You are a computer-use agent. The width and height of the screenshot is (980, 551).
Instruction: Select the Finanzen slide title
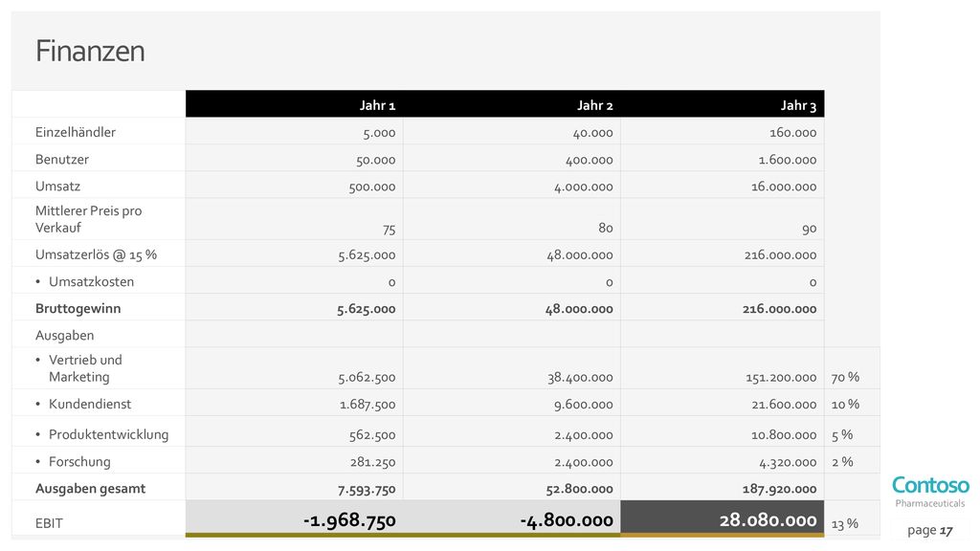tap(90, 51)
